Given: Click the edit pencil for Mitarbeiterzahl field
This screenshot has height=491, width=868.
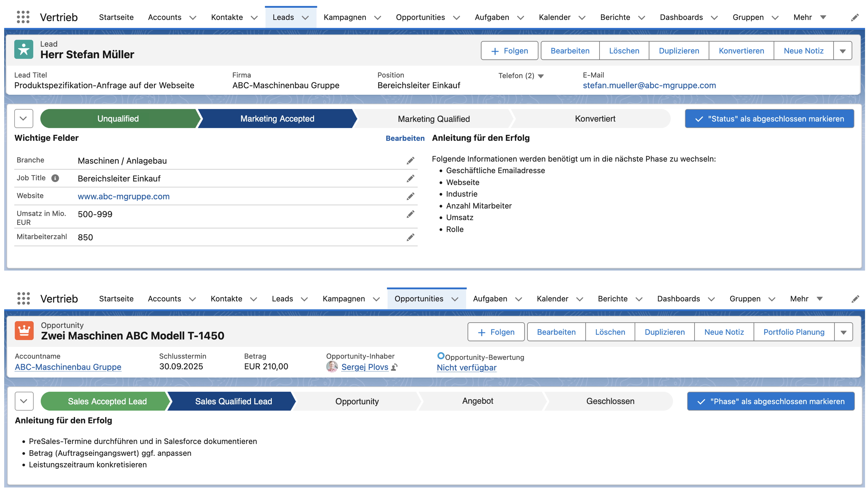Looking at the screenshot, I should pos(410,237).
